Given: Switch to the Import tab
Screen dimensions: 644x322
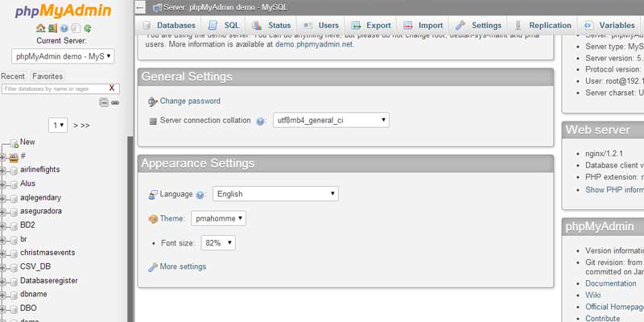Looking at the screenshot, I should (x=423, y=26).
